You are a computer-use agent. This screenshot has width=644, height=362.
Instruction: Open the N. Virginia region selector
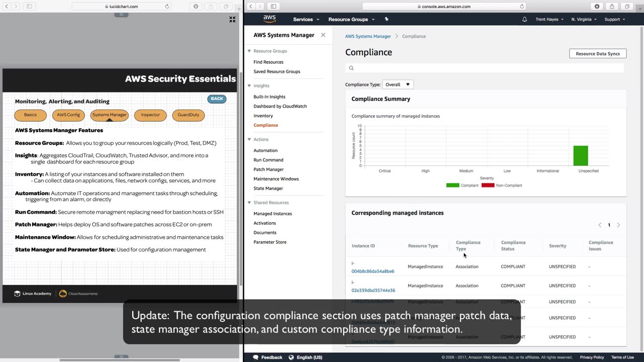584,19
